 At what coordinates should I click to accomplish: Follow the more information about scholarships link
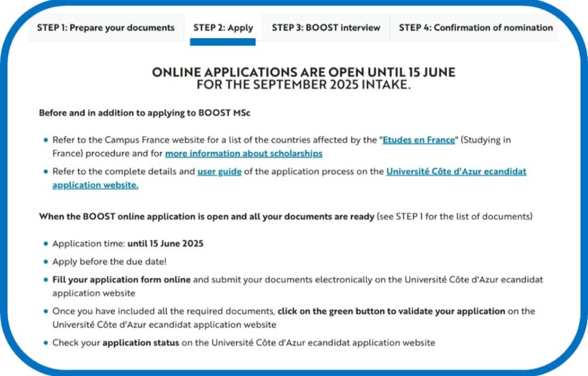coord(244,153)
